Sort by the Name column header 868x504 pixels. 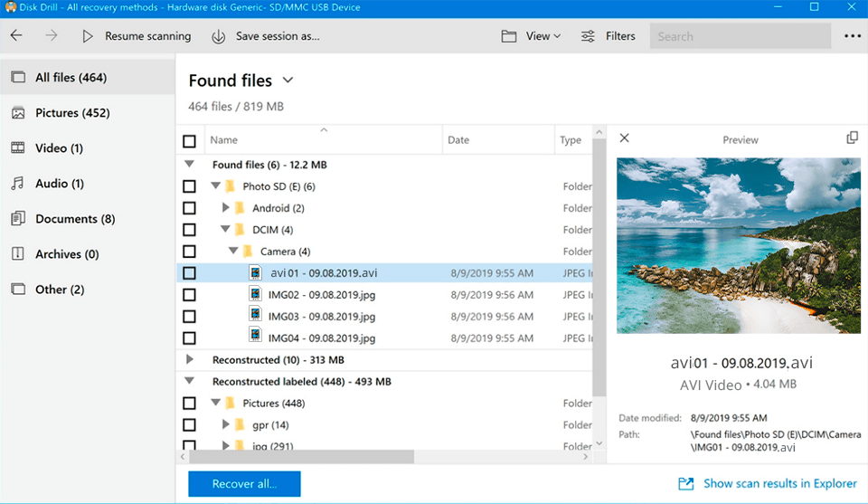click(x=324, y=139)
